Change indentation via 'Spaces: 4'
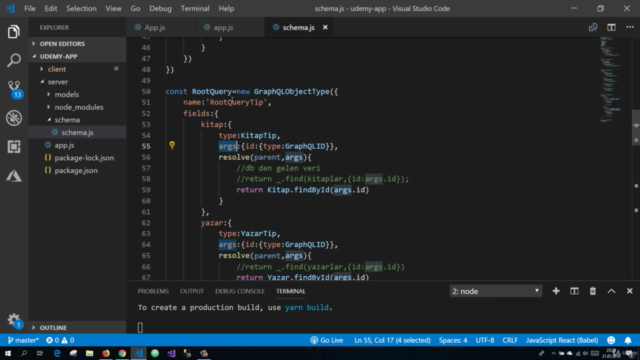This screenshot has width=640, height=360. [453, 340]
